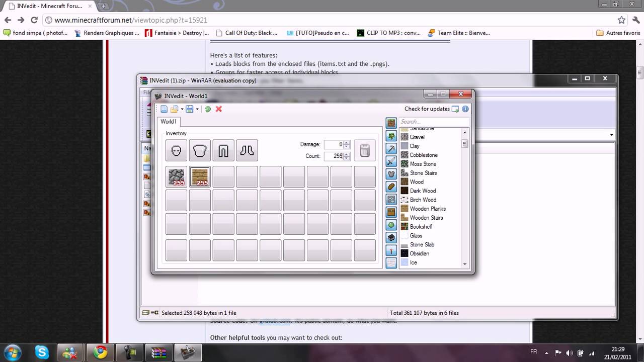Focus the Count input field
Screen dimensions: 644x362
click(x=334, y=156)
